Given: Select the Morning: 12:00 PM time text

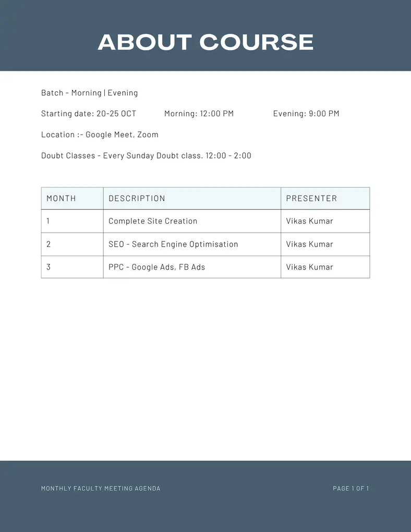Looking at the screenshot, I should tap(199, 114).
